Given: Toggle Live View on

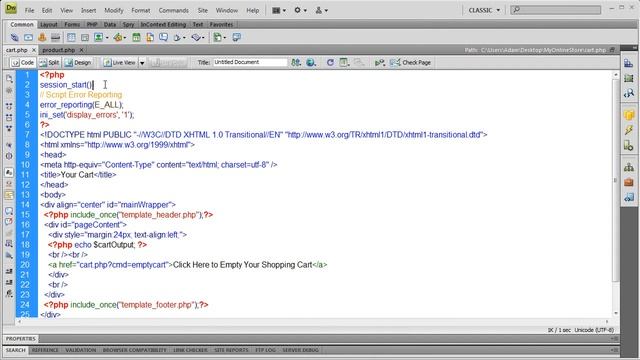Looking at the screenshot, I should point(119,62).
